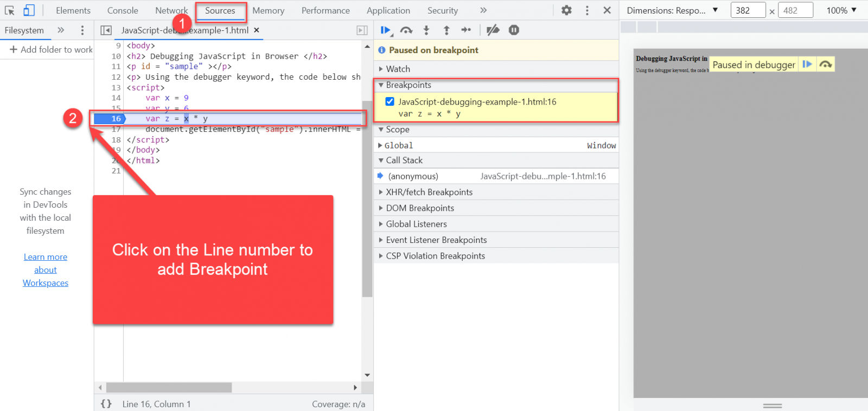
Task: Click the viewport width field showing 382
Action: coord(748,10)
